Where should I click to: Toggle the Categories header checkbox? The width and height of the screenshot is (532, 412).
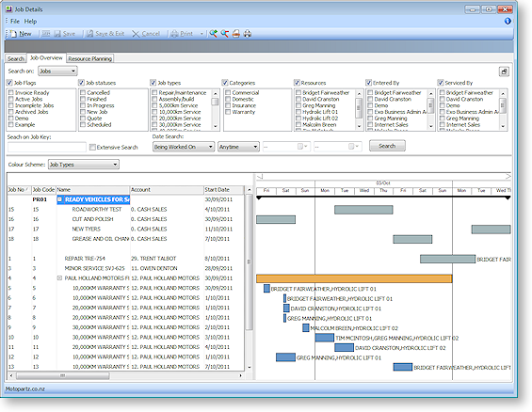pos(225,83)
